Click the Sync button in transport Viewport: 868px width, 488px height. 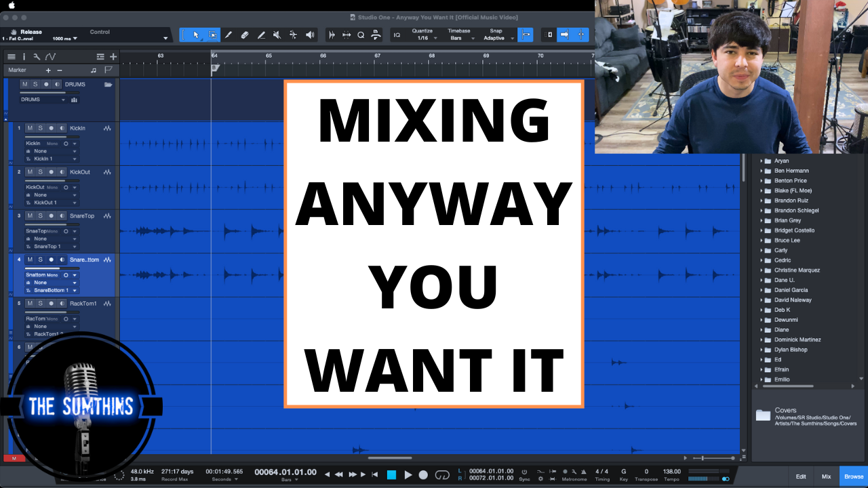[x=524, y=474]
